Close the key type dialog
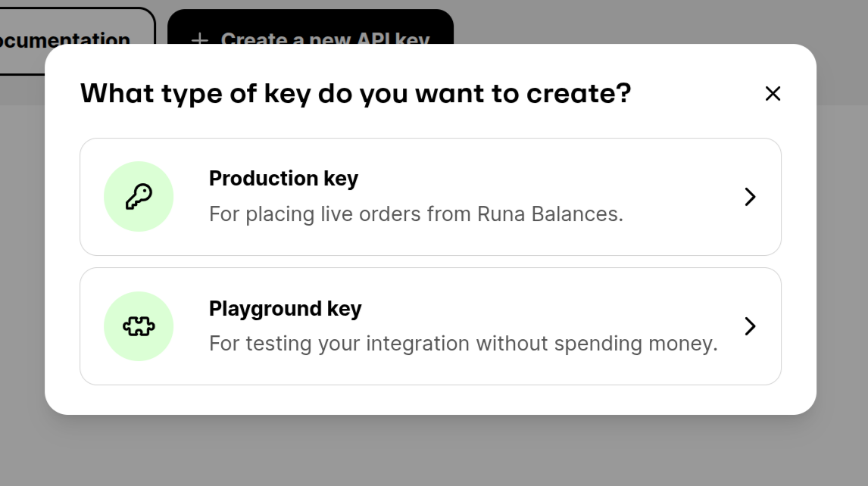Viewport: 868px width, 486px height. 773,94
